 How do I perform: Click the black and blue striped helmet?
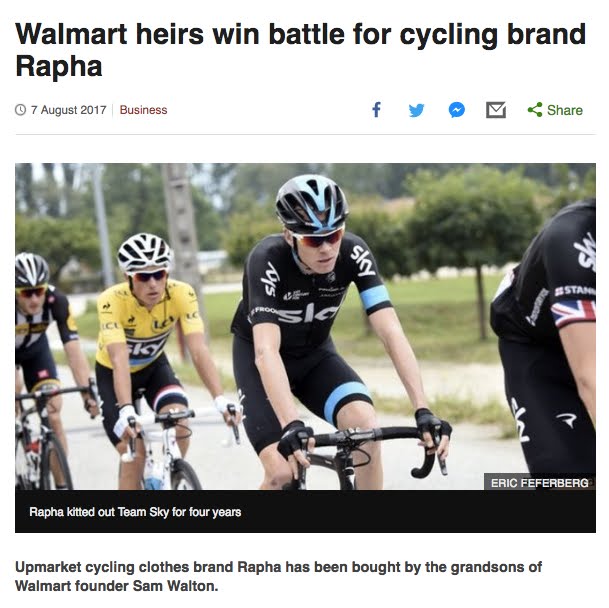coord(311,204)
